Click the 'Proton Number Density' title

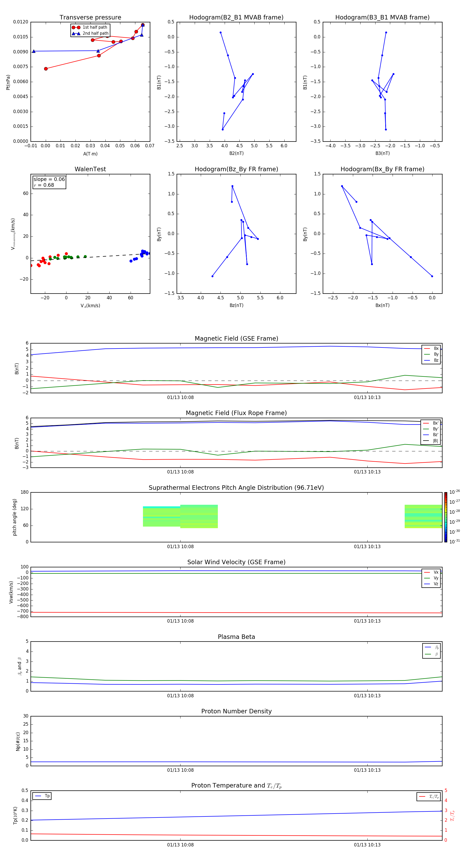236,711
